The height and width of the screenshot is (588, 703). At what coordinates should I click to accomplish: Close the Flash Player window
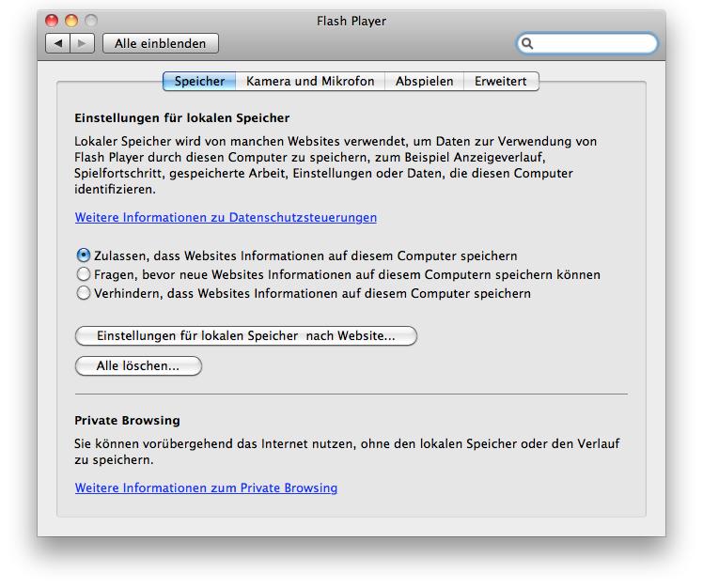pos(52,21)
